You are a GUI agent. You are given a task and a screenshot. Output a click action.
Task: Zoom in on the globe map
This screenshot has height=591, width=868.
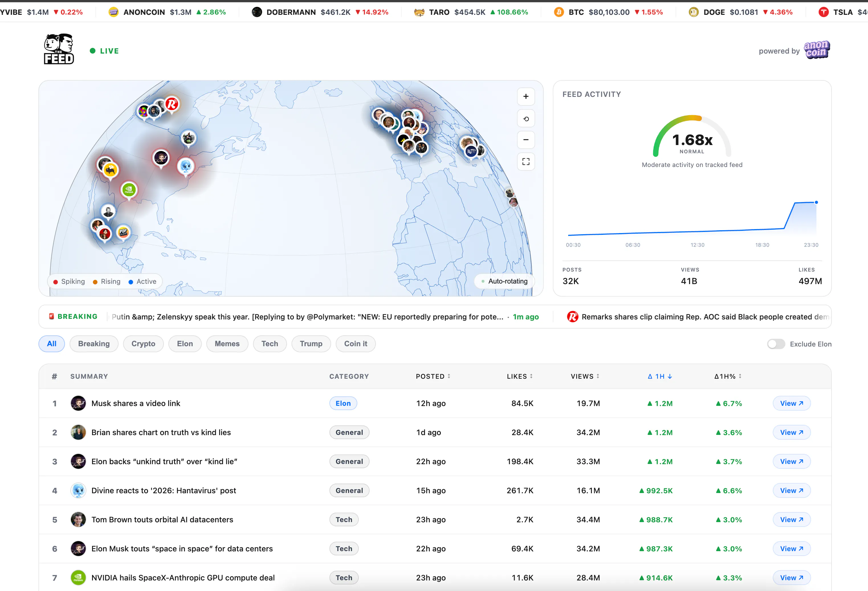pyautogui.click(x=525, y=96)
